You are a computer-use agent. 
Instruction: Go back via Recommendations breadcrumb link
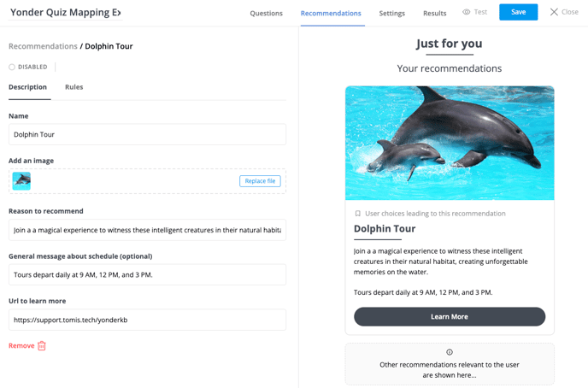click(43, 46)
